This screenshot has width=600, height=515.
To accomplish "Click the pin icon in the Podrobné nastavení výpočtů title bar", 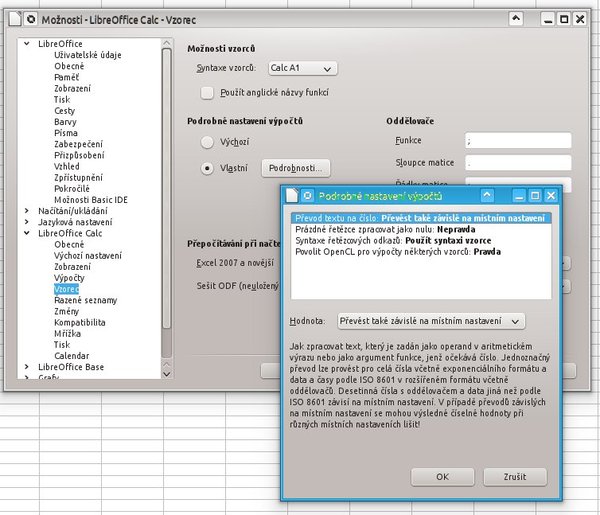I will click(308, 196).
